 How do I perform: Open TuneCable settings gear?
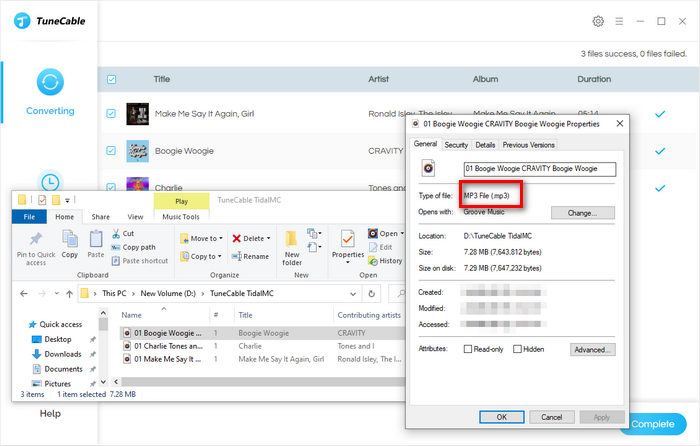click(598, 21)
